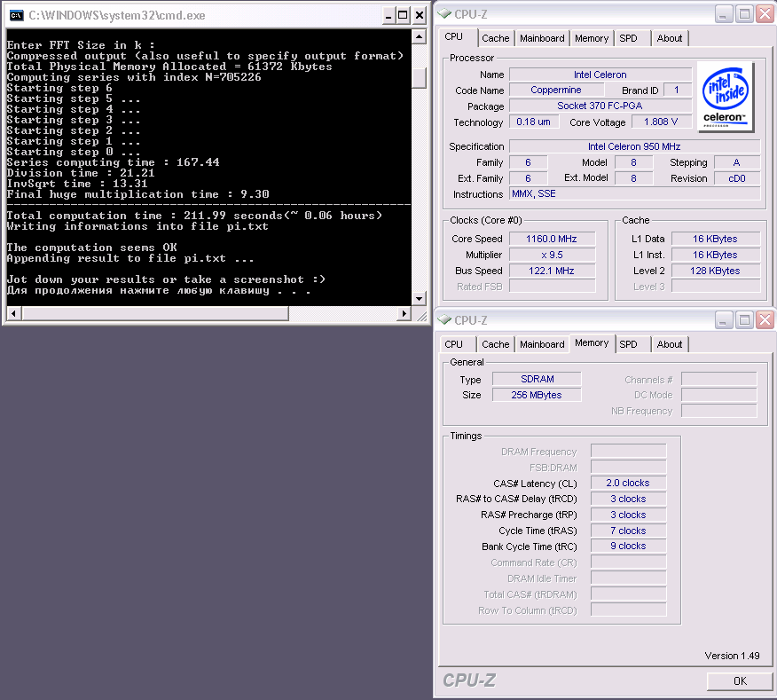
Task: Click the Code Name value 'Coppermine'
Action: coord(556,90)
